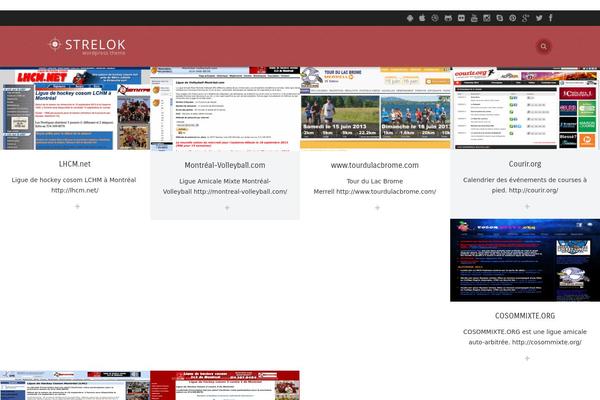Expand the plus under COSOMMIXTE.ORG card
This screenshot has height=400, width=600.
click(x=527, y=358)
